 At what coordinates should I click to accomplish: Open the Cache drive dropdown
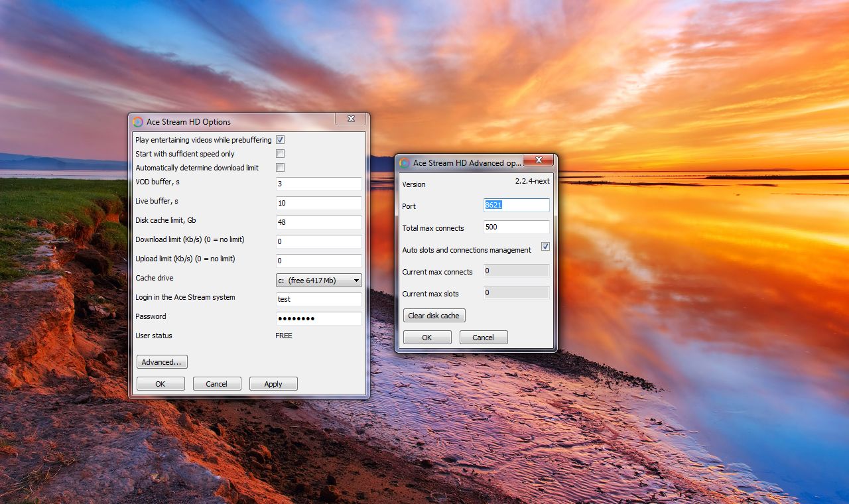pyautogui.click(x=319, y=281)
